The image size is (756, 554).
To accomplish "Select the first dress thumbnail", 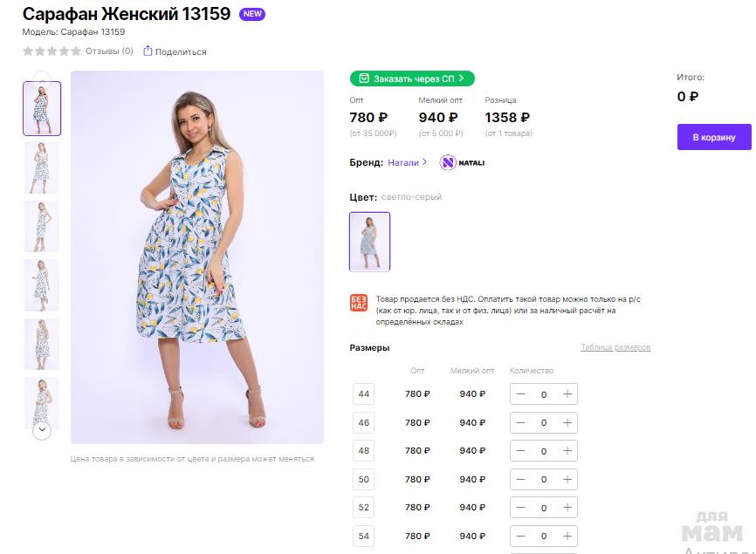I will point(42,108).
